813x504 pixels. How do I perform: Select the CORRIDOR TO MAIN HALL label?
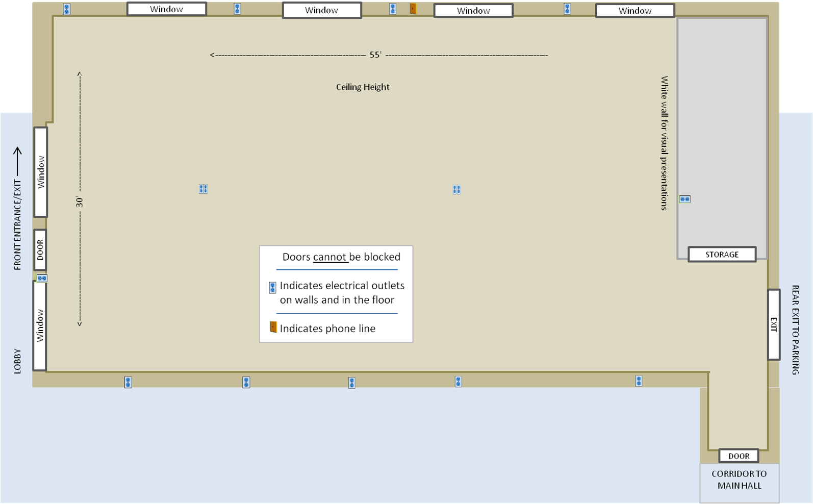739,480
